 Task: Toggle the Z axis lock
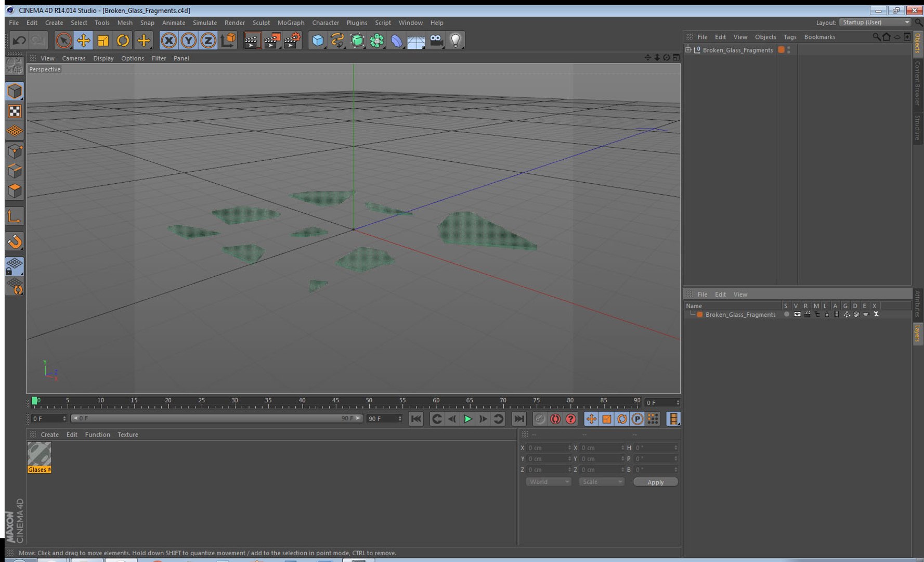tap(208, 40)
